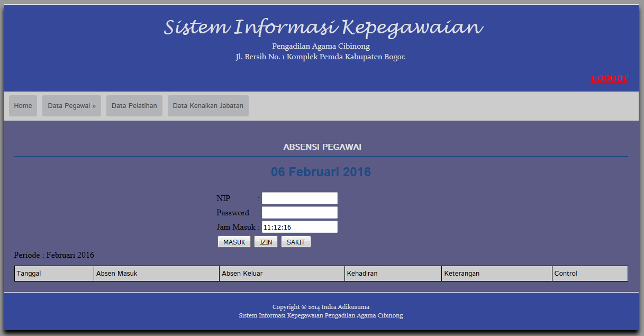Expand the Data Pegawai dropdown menu
The height and width of the screenshot is (336, 644).
(x=71, y=105)
